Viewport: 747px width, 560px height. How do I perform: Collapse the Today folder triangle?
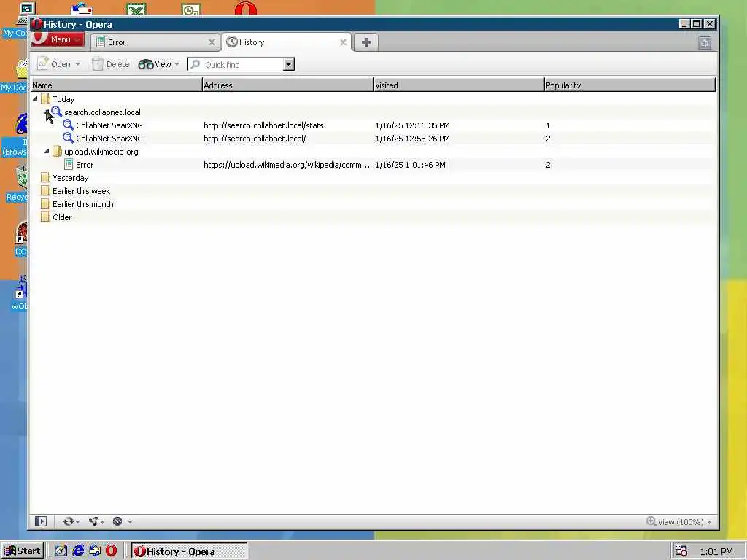click(35, 98)
